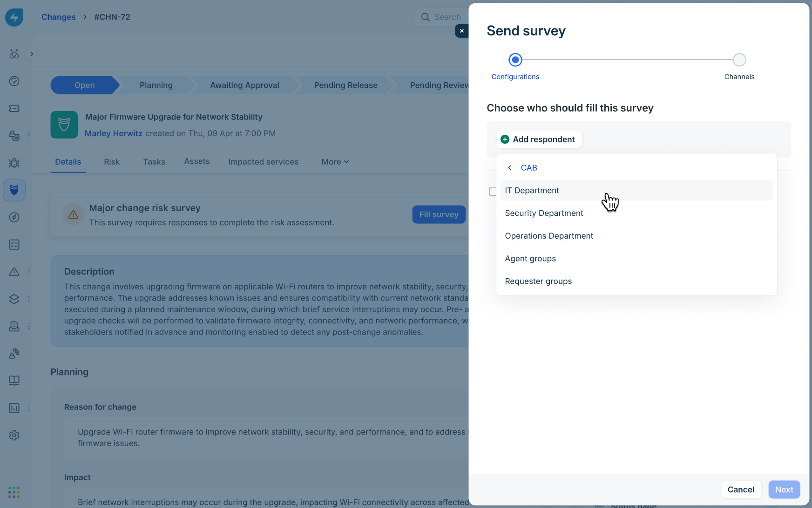Screen dimensions: 812x508
Task: Open the Solutions book icon
Action: click(x=14, y=381)
